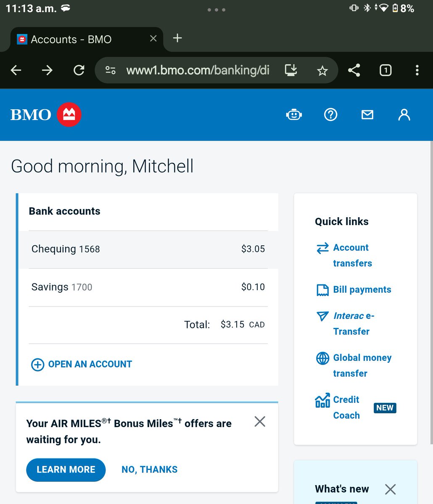Click OPEN AN ACCOUNT
433x504 pixels.
(x=90, y=364)
